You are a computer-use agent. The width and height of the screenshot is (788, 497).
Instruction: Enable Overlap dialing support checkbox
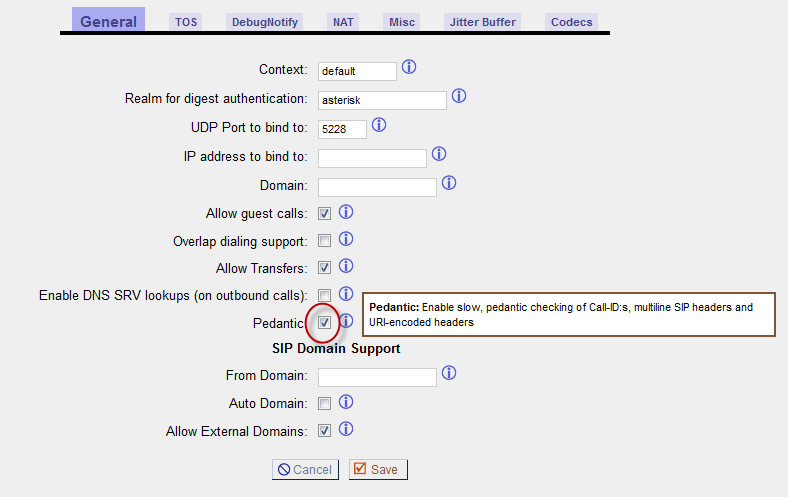324,241
